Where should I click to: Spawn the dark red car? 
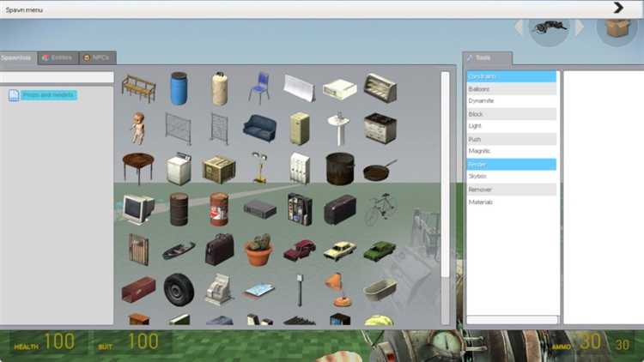(x=300, y=250)
